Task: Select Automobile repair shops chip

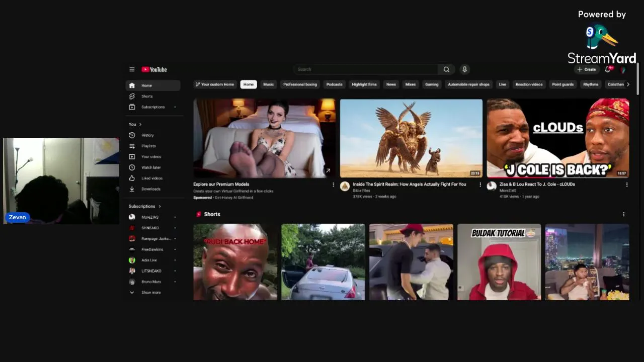Action: (468, 84)
